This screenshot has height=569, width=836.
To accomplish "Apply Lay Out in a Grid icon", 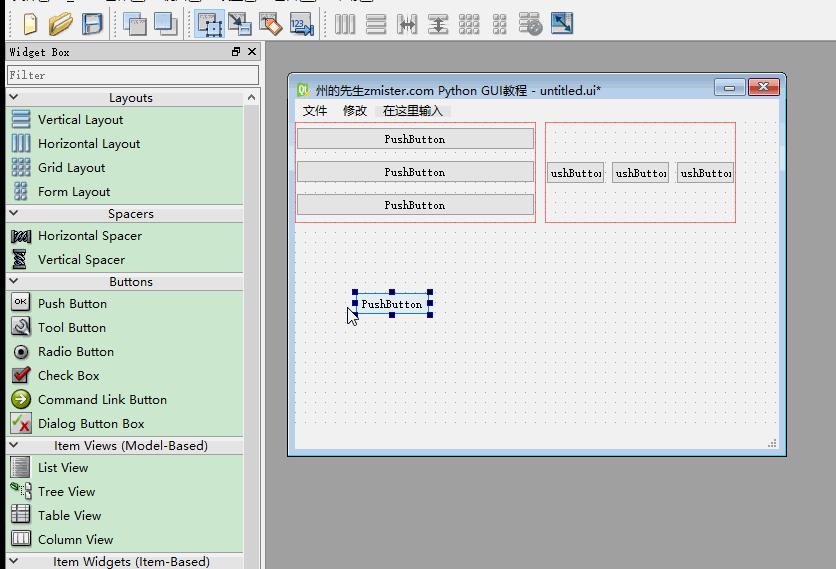I will [469, 24].
